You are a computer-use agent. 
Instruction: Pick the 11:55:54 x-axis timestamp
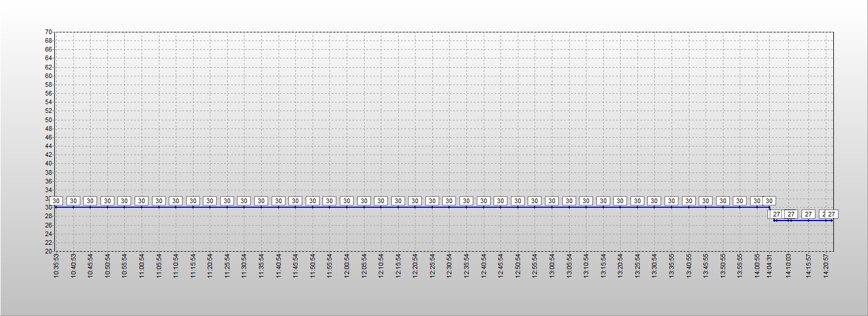[x=329, y=266]
